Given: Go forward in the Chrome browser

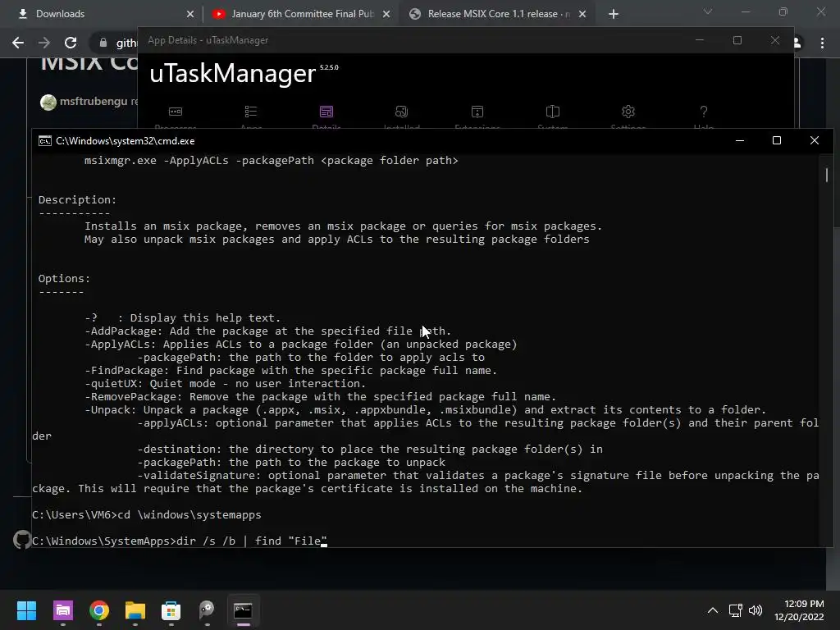Looking at the screenshot, I should pyautogui.click(x=44, y=43).
